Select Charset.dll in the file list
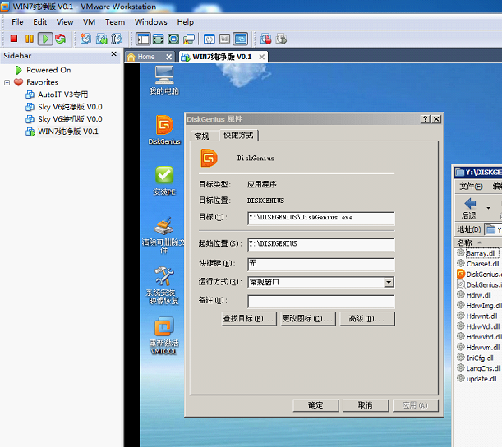502x448 pixels. click(482, 264)
